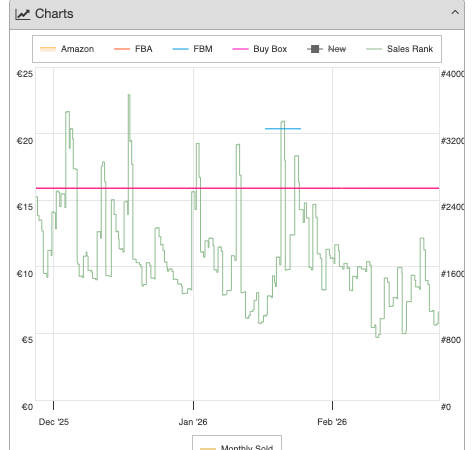
Task: Click the Dec '25 axis label
Action: pyautogui.click(x=54, y=422)
